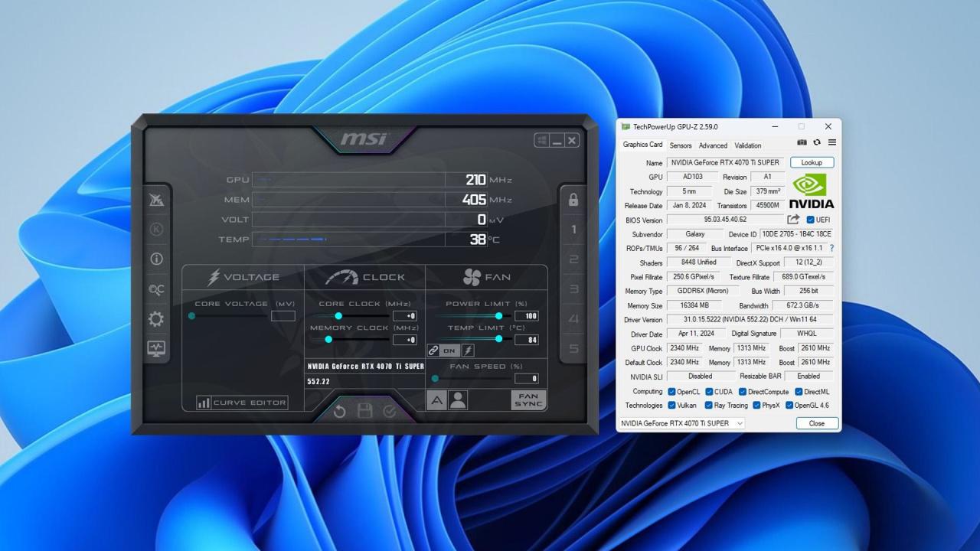Click the NVIDIA logo in GPU-Z
This screenshot has height=551, width=980.
[812, 191]
